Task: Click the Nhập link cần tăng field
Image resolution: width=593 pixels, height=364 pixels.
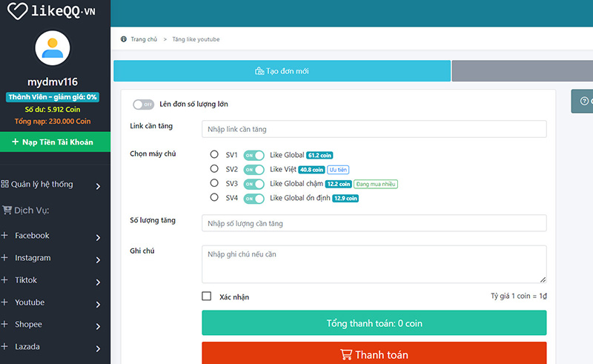Action: tap(374, 129)
